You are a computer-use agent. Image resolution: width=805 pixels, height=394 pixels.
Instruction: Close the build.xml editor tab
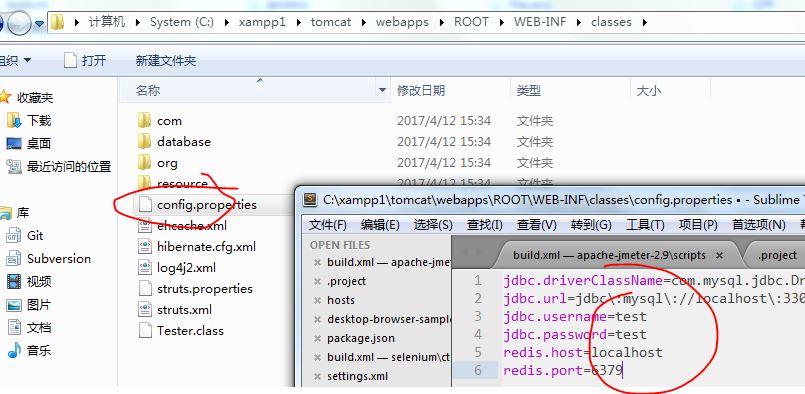coord(720,255)
